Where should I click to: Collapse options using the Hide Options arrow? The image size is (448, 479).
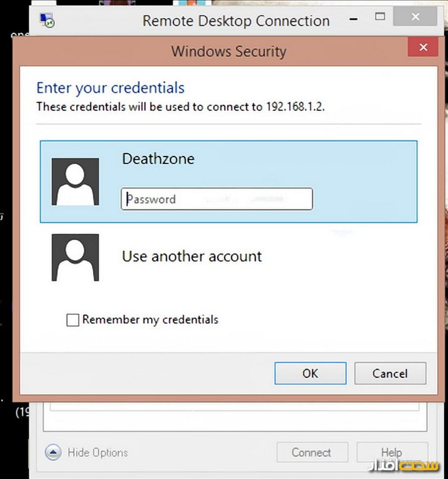click(x=53, y=453)
